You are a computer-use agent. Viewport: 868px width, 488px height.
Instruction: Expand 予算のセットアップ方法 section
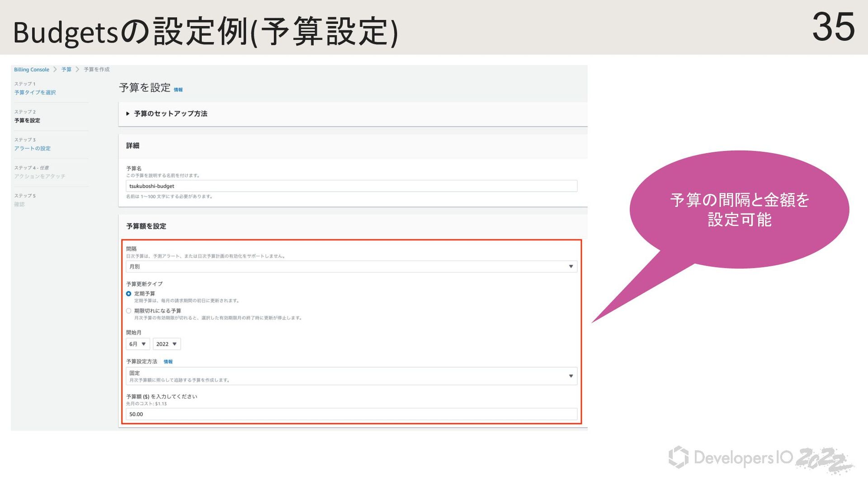[166, 114]
